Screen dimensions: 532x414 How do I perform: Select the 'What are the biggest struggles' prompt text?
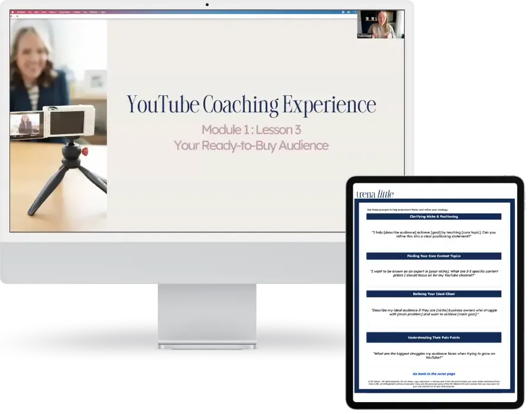click(434, 355)
